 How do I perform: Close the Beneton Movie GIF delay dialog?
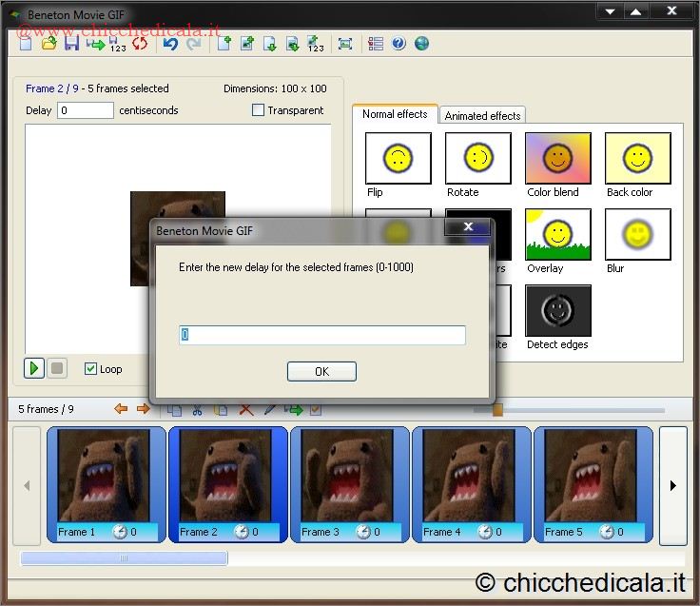466,227
